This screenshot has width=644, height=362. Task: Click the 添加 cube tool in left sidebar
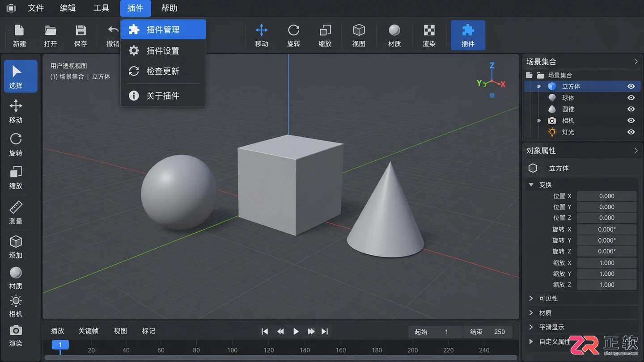[x=16, y=247]
